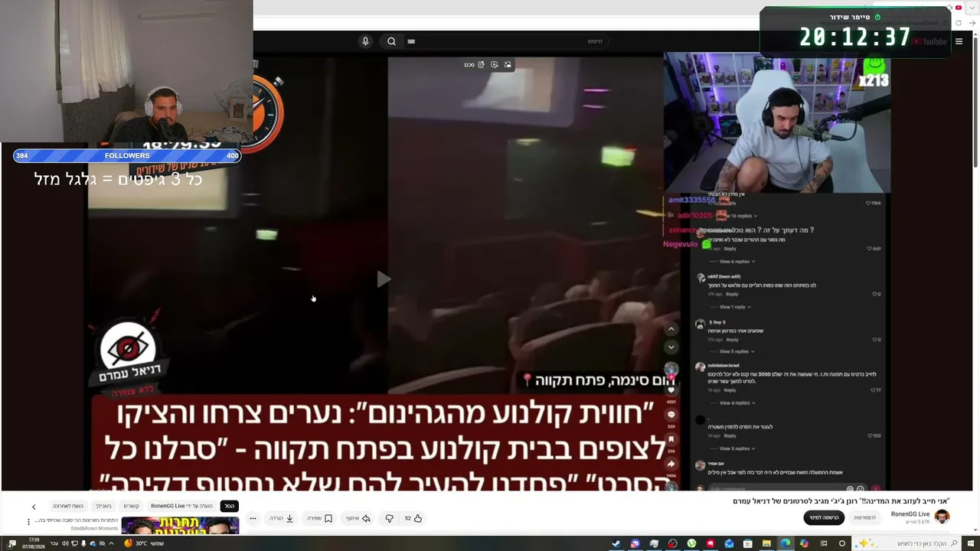Image resolution: width=980 pixels, height=551 pixels.
Task: Open the green uTorrent taskbar icon
Action: click(x=691, y=543)
